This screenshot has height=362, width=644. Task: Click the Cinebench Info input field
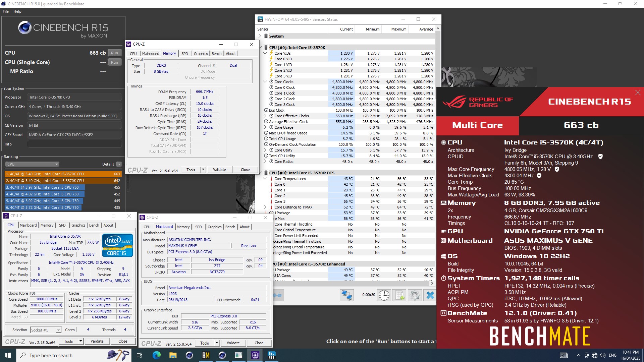74,144
